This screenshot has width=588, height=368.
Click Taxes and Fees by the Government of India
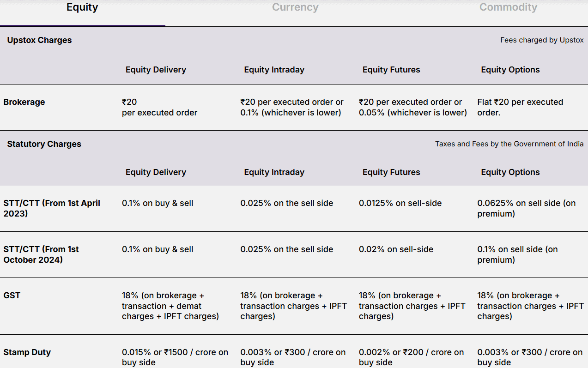(509, 144)
